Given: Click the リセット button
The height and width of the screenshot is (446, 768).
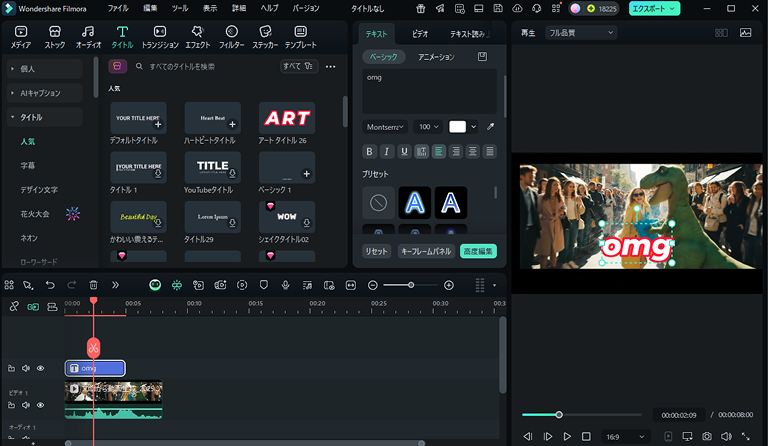Looking at the screenshot, I should [376, 251].
